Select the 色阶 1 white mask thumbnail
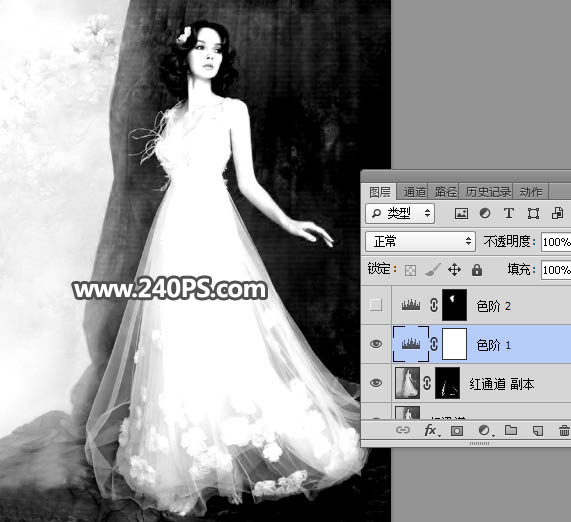Screen dimensions: 571x522 pyautogui.click(x=454, y=344)
